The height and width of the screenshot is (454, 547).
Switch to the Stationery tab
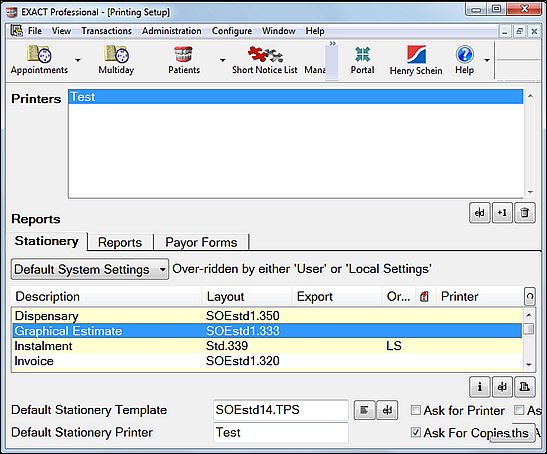(x=47, y=241)
